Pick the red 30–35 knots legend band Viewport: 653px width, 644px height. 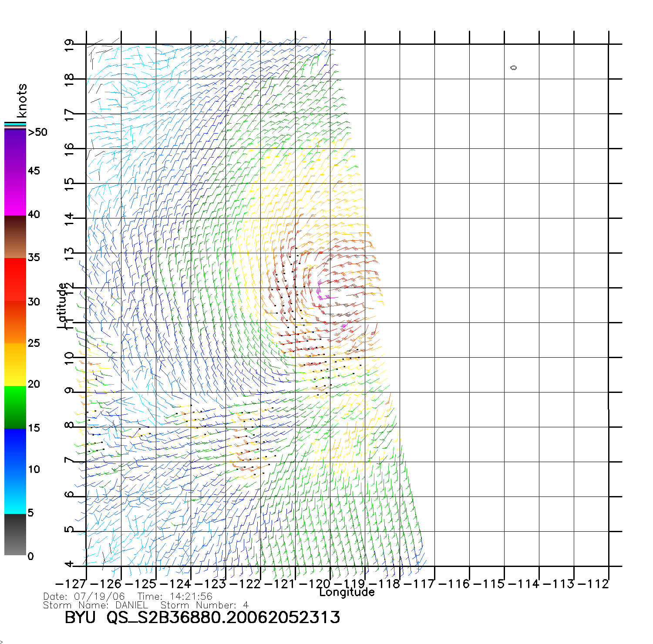click(x=15, y=278)
